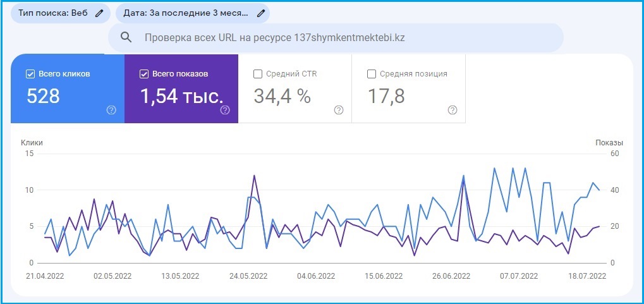Open help icon on Средний CTR card
644x304 pixels.
339,110
